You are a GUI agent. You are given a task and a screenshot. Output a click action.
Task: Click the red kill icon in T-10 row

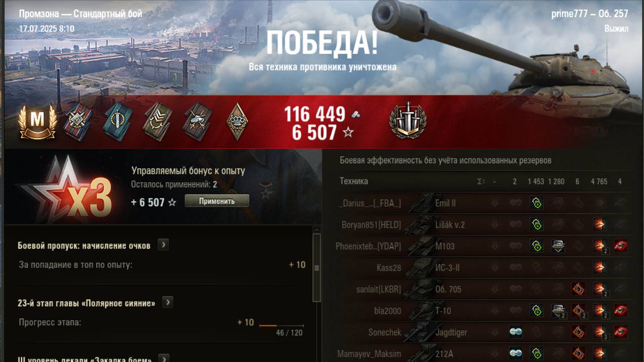coord(620,310)
